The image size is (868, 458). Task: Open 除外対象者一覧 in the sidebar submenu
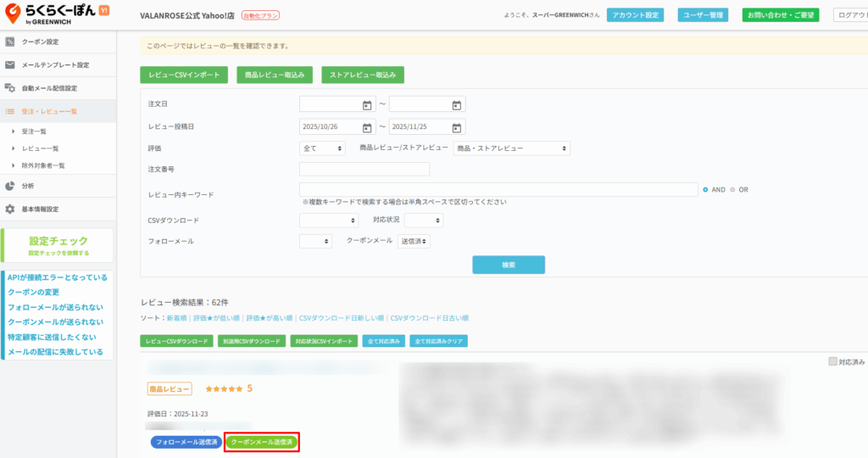coord(43,165)
